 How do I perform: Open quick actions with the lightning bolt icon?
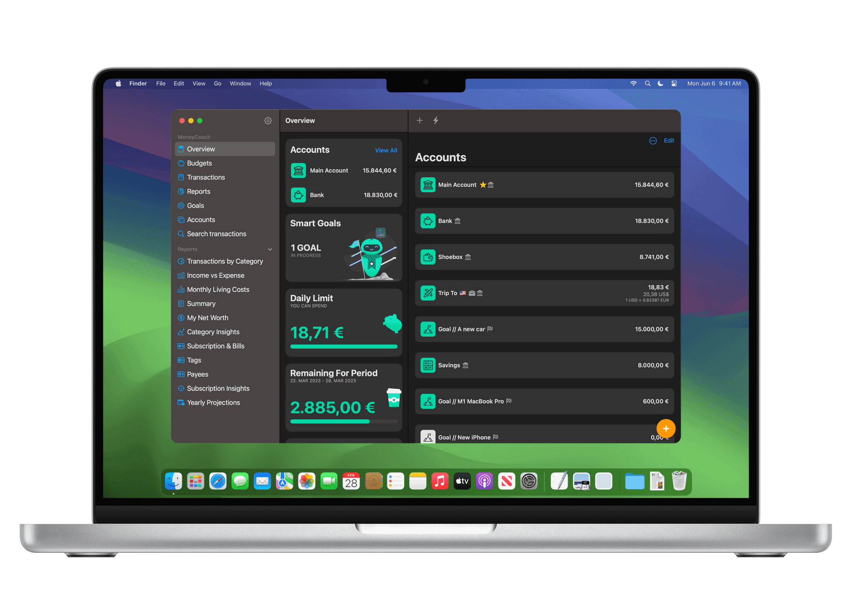point(436,120)
